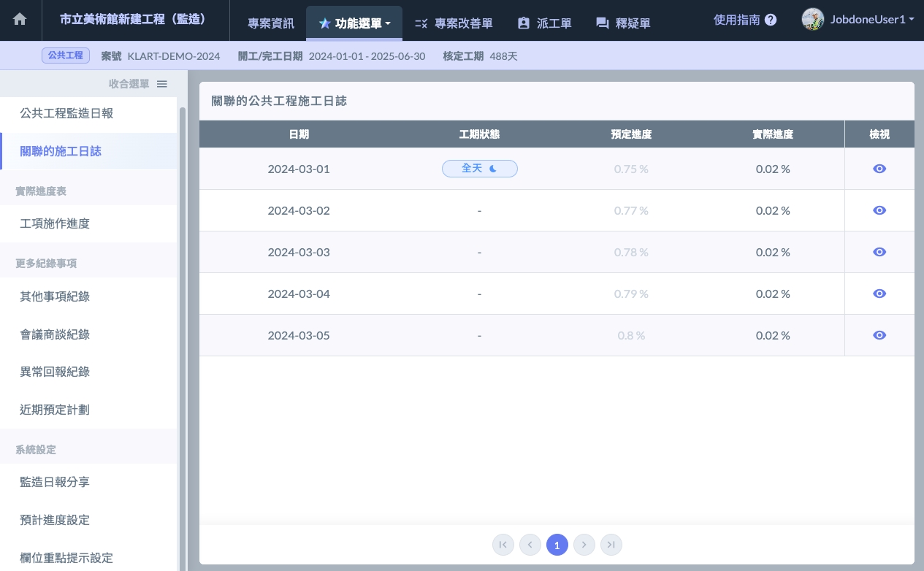924x571 pixels.
Task: Open the 功能選單 dropdown
Action: [354, 23]
